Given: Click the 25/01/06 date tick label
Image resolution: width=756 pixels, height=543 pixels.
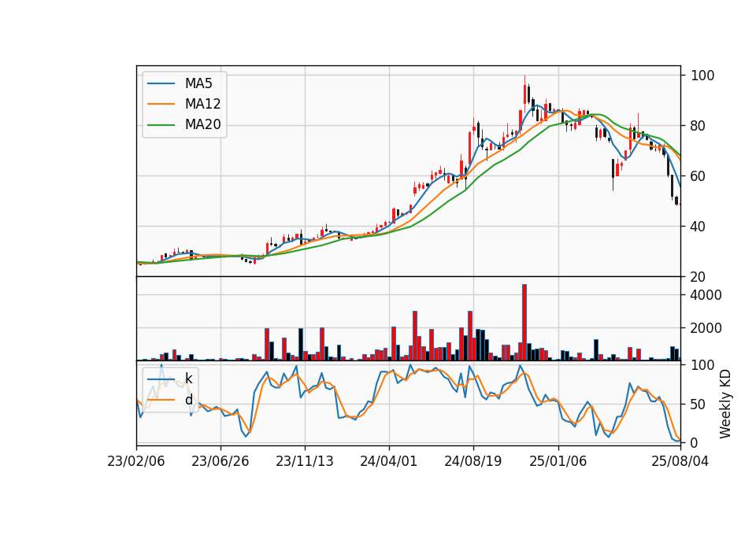Looking at the screenshot, I should click(x=558, y=461).
